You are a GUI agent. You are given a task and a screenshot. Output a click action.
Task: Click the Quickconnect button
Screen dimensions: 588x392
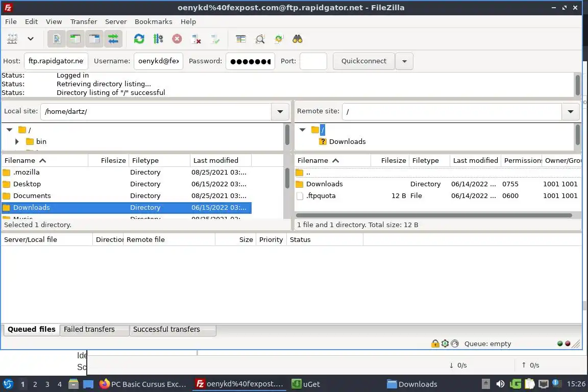point(364,61)
